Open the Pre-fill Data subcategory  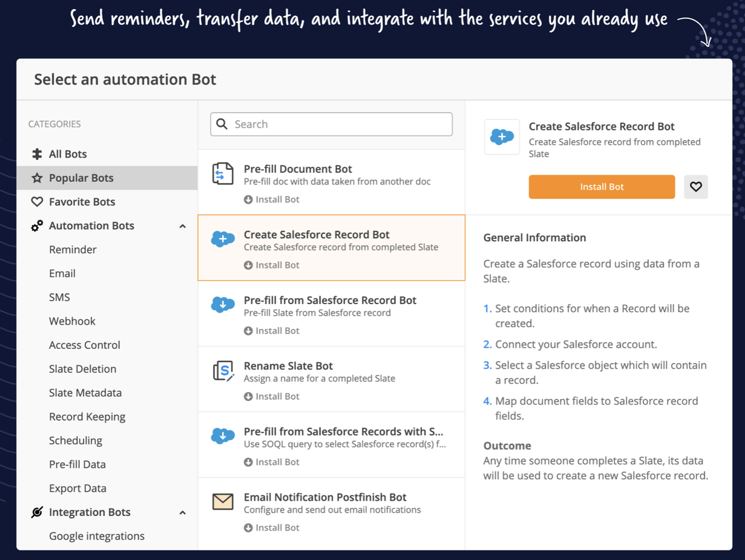pyautogui.click(x=77, y=465)
